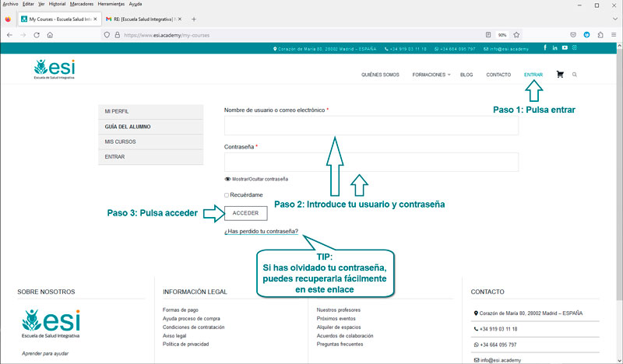Open the extensions puzzle icon
The width and height of the screenshot is (623, 364).
[600, 35]
